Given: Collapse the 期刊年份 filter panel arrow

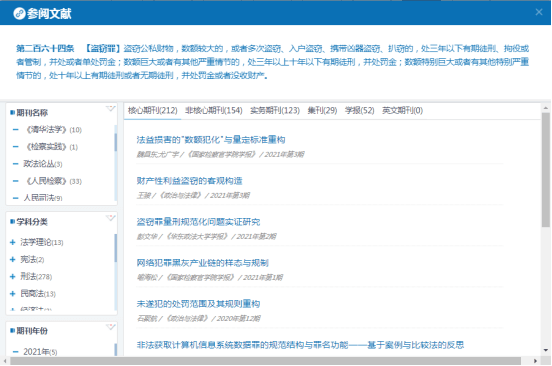Looking at the screenshot, I should pyautogui.click(x=110, y=327).
